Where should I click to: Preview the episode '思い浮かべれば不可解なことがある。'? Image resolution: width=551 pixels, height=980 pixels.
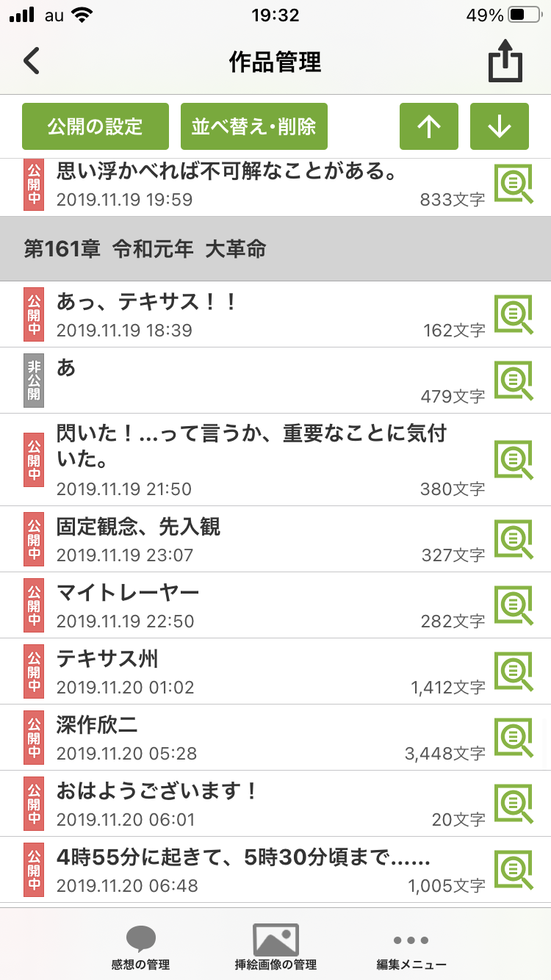click(x=513, y=185)
